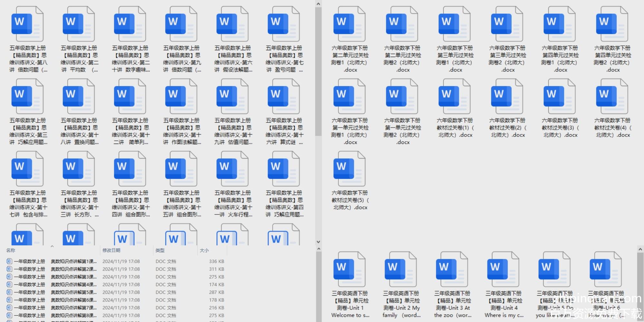Select the 第二十讲 数字趣味 document icon
Image resolution: width=644 pixels, height=322 pixels.
[130, 24]
